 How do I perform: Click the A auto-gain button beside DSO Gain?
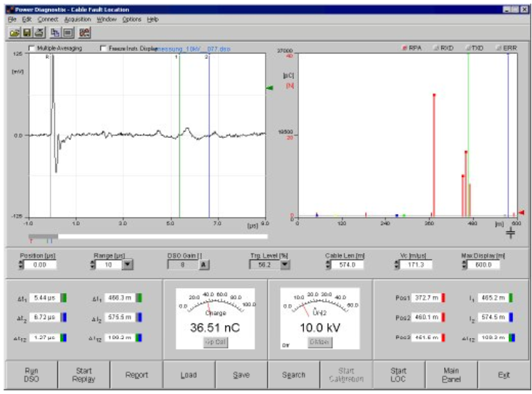coord(203,265)
